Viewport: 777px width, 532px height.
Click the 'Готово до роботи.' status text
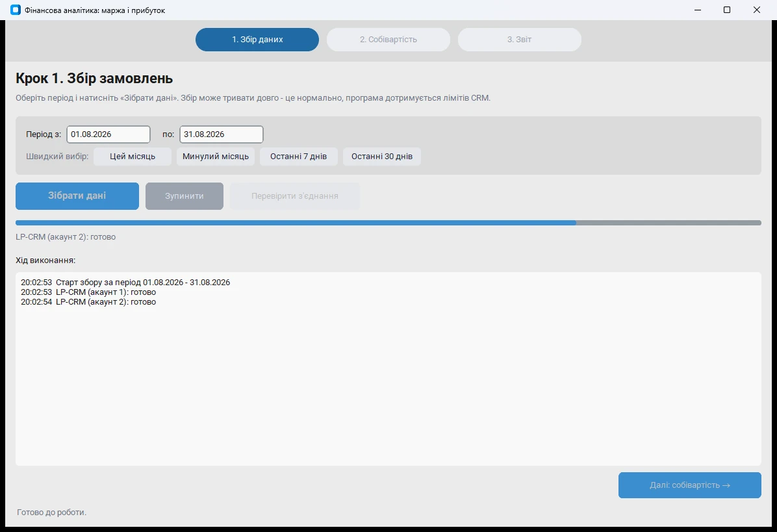pos(51,512)
